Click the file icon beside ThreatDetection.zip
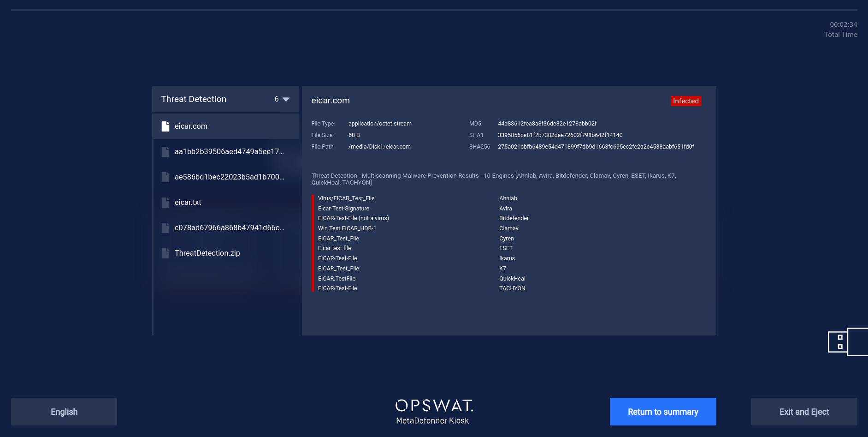Screen dimensions: 868x437 pyautogui.click(x=165, y=253)
